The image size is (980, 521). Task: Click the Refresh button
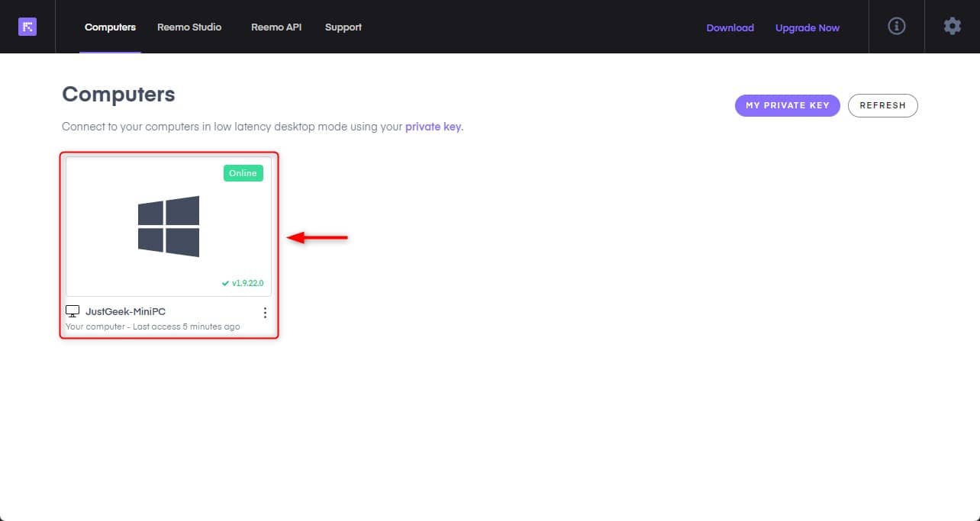pos(883,105)
